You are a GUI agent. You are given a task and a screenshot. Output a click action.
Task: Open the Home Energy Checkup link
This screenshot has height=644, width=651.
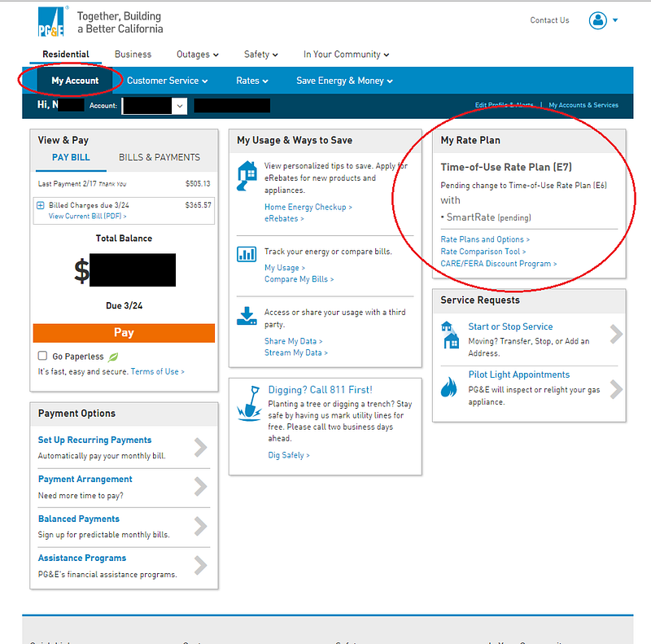(x=308, y=207)
